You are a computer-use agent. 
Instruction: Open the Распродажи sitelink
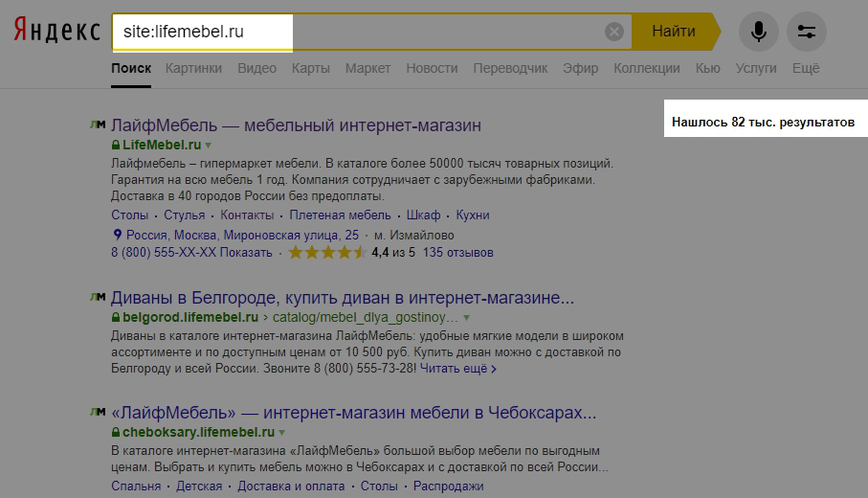[x=449, y=486]
